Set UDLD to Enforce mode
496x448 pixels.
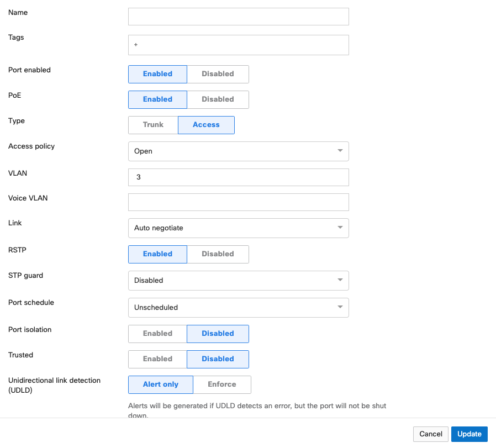pyautogui.click(x=222, y=384)
